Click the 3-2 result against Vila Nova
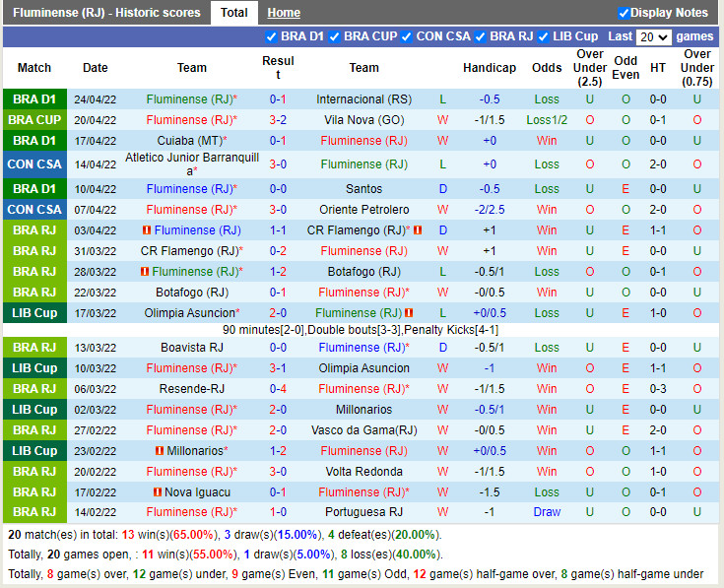Viewport: 724px width, 588px height. (x=278, y=120)
